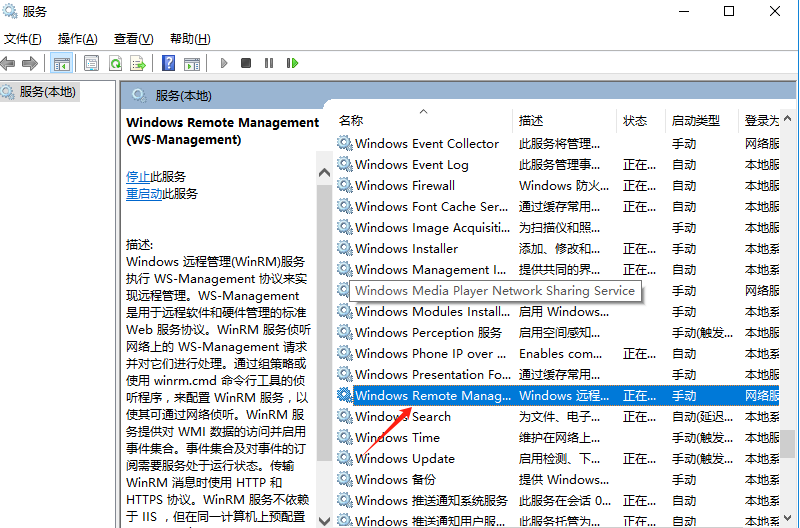Open the 操作(A) menu
Viewport: 800px width, 528px height.
(x=78, y=39)
